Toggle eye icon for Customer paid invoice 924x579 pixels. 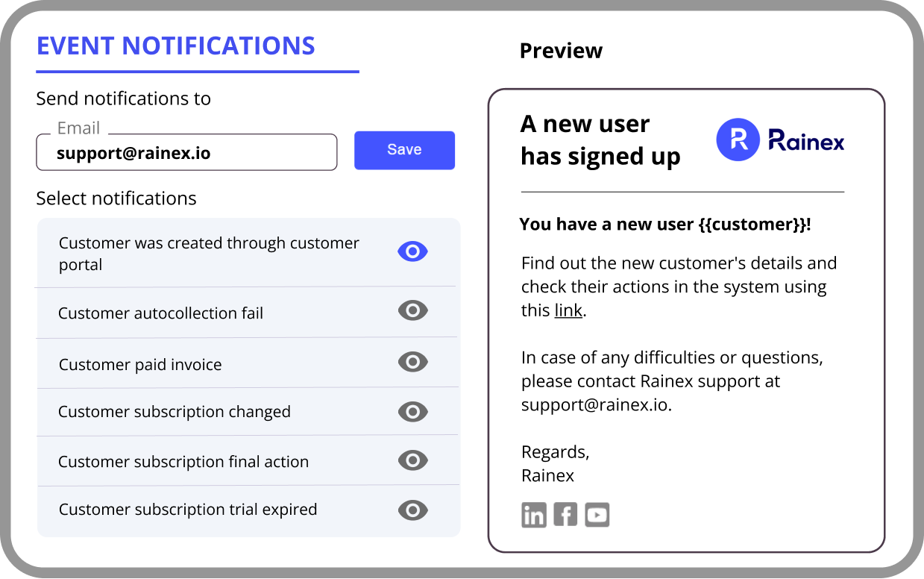(x=412, y=362)
